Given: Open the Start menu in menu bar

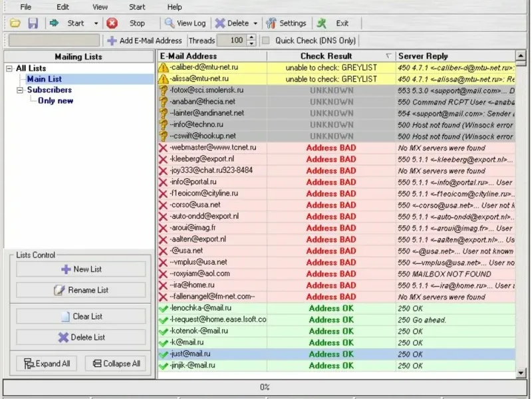Looking at the screenshot, I should 137,7.
